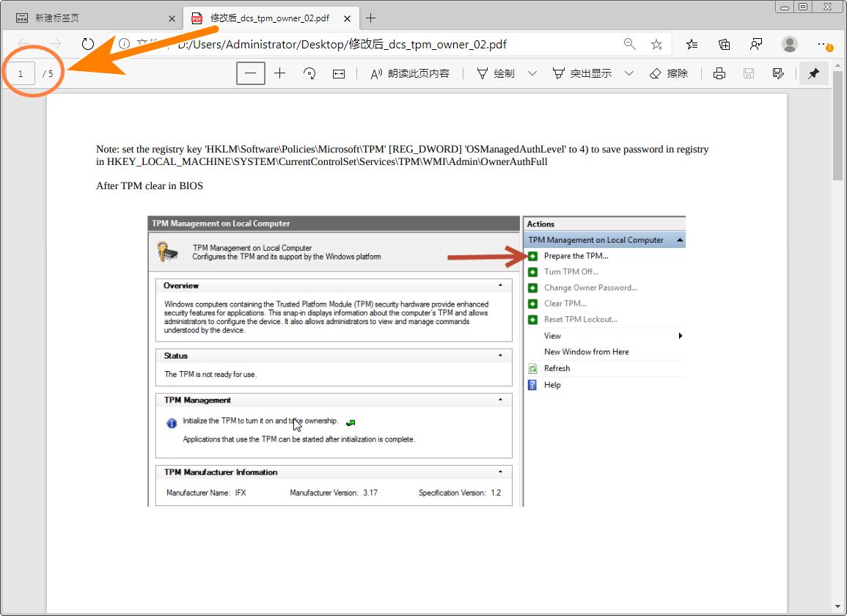Click the feedback icon in the toolbar
This screenshot has height=616, width=847.
coord(756,44)
